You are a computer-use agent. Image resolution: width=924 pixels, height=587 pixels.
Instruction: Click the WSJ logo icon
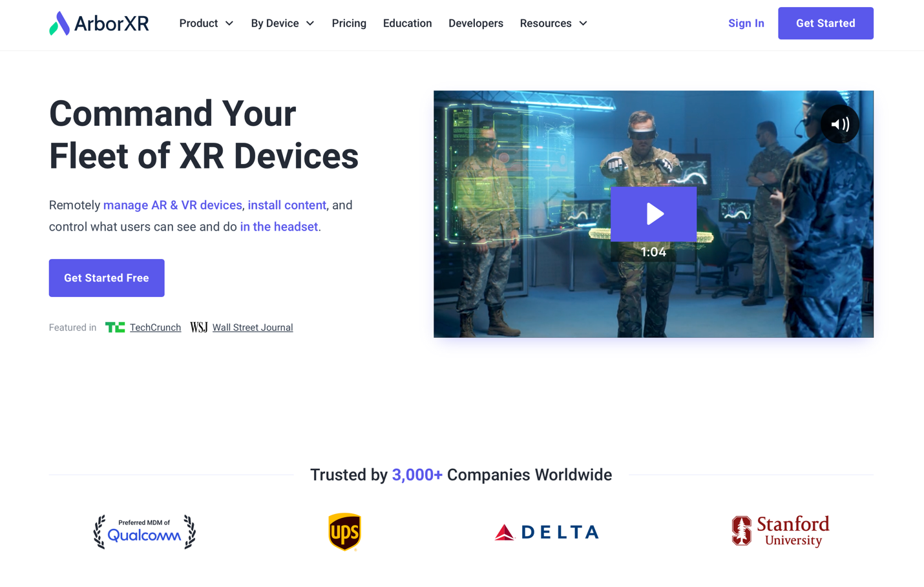[x=198, y=327]
